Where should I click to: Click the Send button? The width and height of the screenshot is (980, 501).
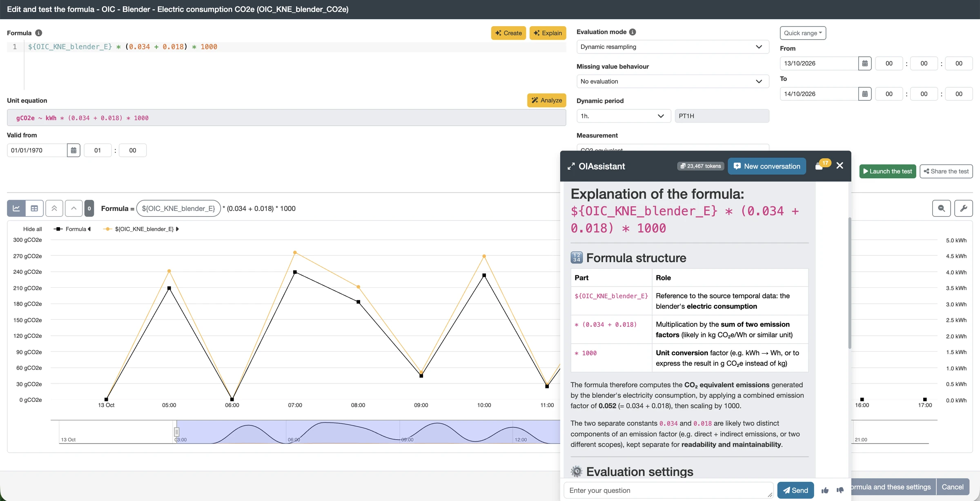[795, 490]
